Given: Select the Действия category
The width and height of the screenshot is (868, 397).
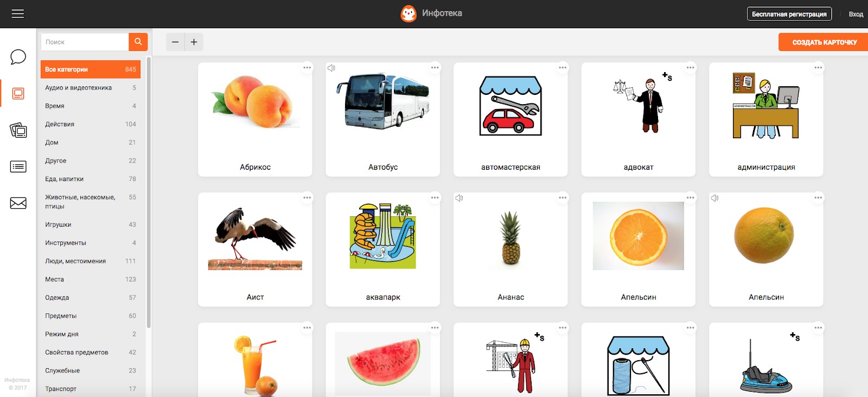Looking at the screenshot, I should click(91, 124).
